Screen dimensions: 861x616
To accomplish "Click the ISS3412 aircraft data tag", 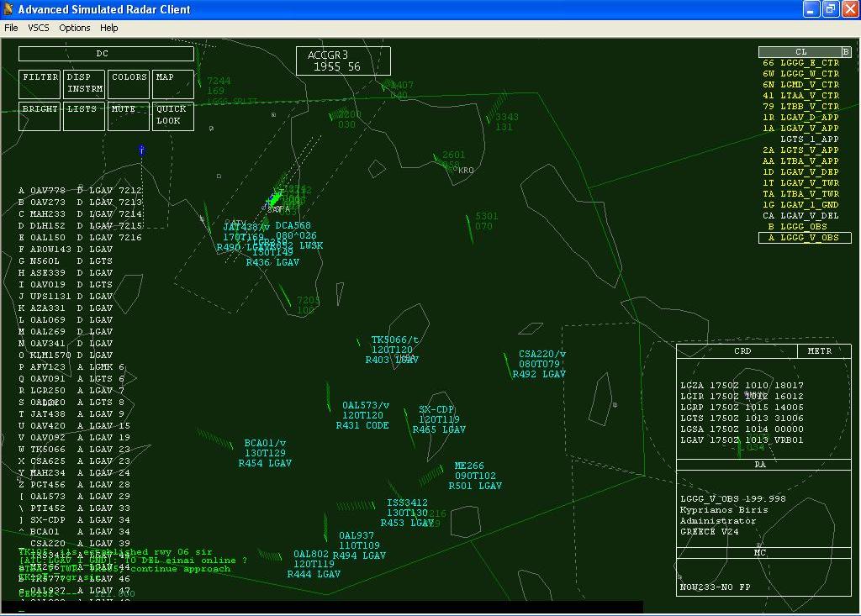I will click(408, 513).
